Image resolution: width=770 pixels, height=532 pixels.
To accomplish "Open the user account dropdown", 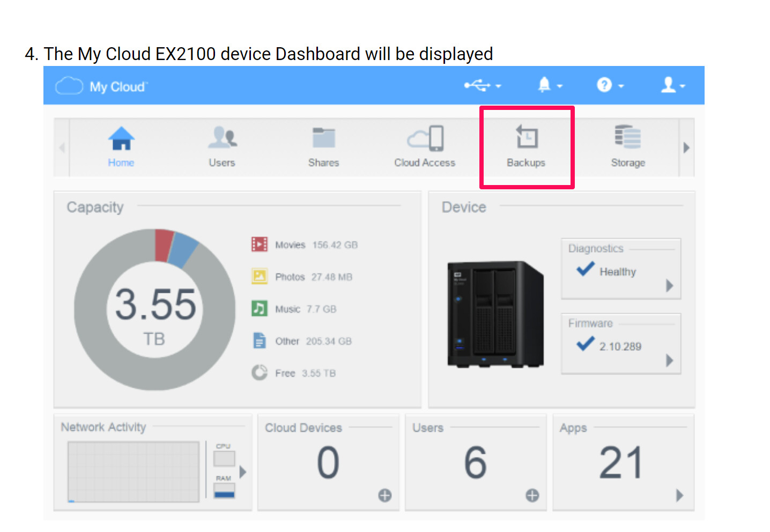I will pos(673,85).
